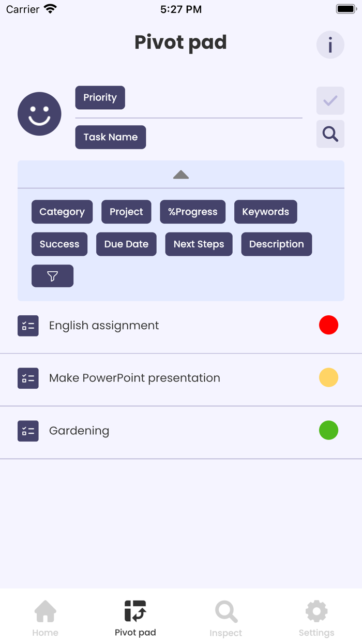This screenshot has height=644, width=362.
Task: Select the Due Date chip
Action: pos(126,244)
